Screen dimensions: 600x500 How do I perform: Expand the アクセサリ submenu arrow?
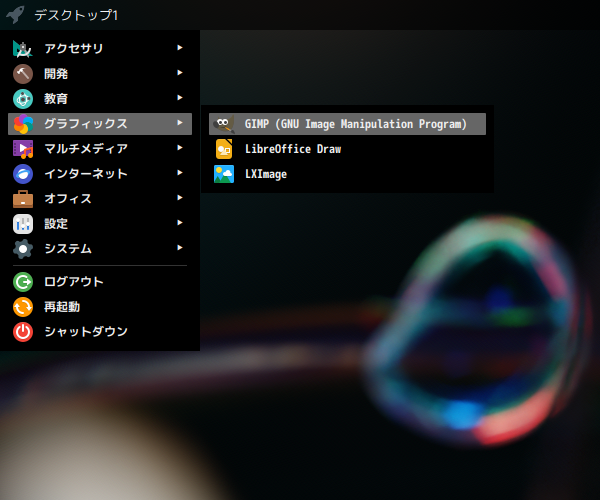coord(179,47)
